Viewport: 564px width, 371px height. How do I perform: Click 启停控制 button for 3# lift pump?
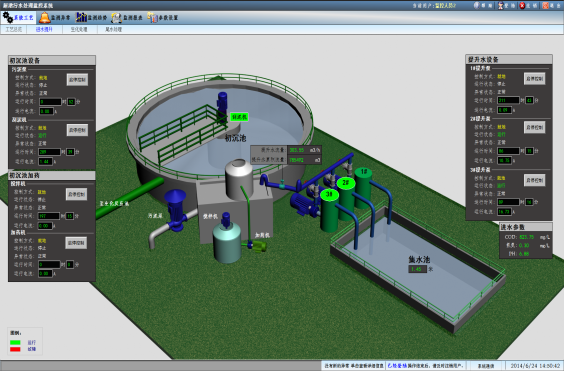coord(535,180)
